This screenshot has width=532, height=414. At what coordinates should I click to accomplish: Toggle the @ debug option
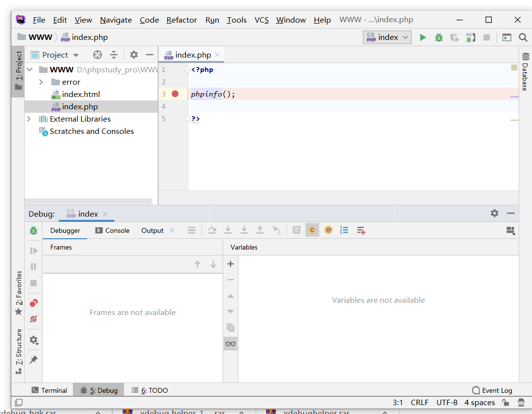click(328, 230)
